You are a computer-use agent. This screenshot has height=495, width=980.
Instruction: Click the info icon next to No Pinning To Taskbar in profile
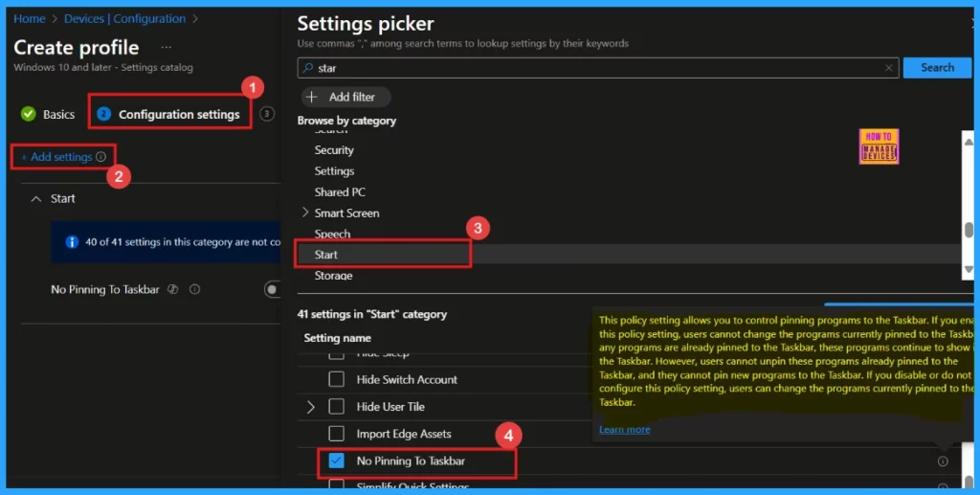[x=194, y=289]
